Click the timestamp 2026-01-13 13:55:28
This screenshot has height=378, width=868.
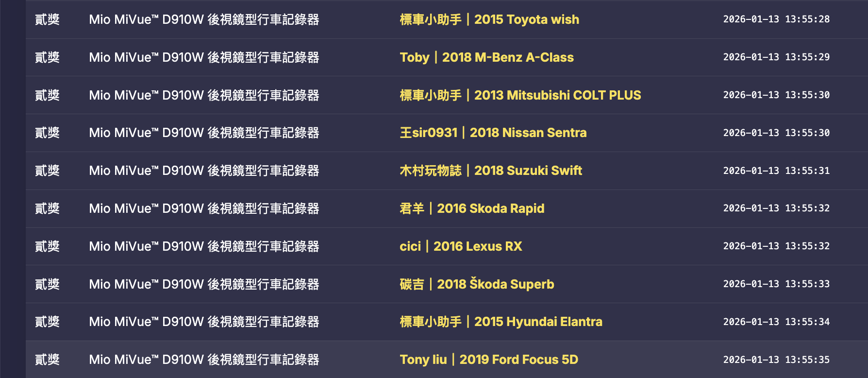(776, 19)
